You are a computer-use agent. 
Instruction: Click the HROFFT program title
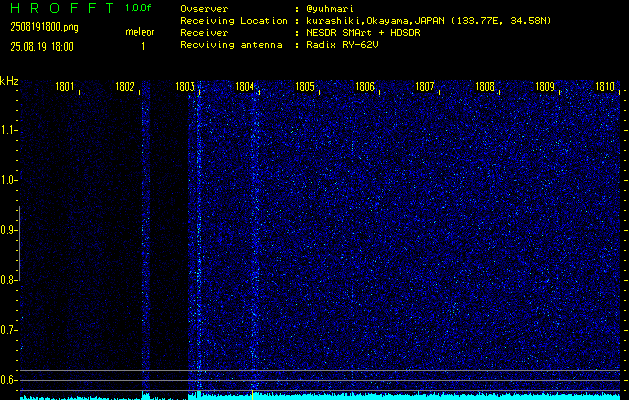click(63, 8)
